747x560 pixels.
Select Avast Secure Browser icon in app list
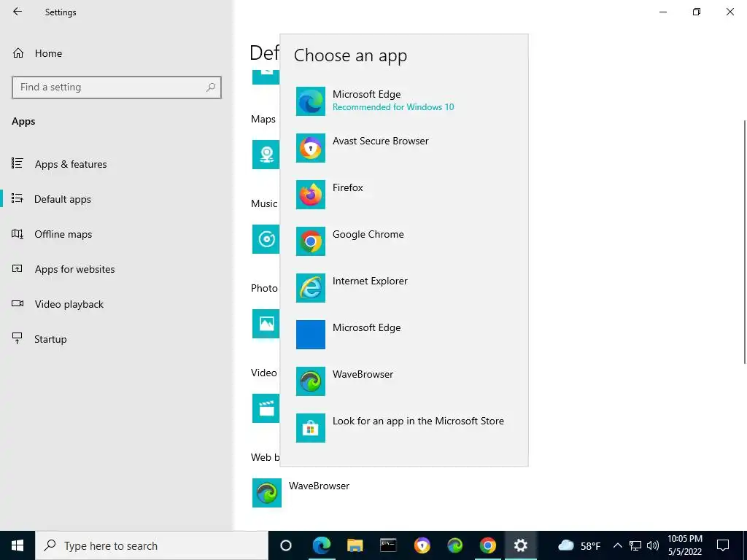point(311,148)
